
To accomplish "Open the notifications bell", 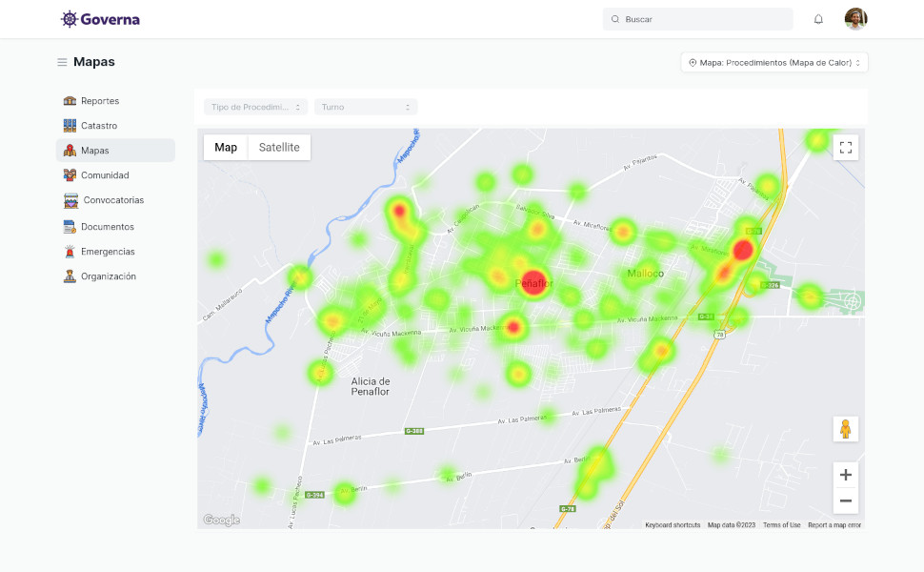I will tap(818, 19).
